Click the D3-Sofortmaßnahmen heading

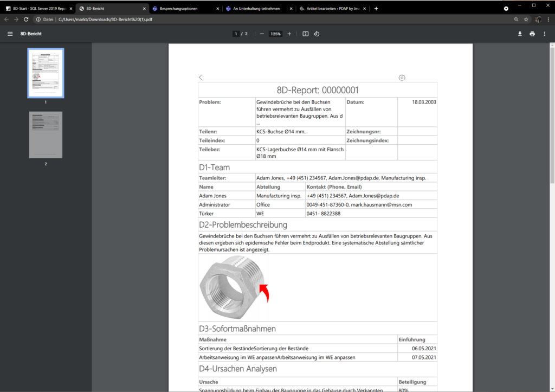point(237,329)
